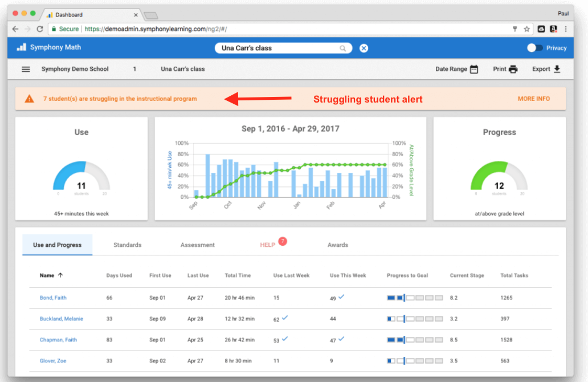
Task: Sort by Use Last Week column
Action: (291, 275)
